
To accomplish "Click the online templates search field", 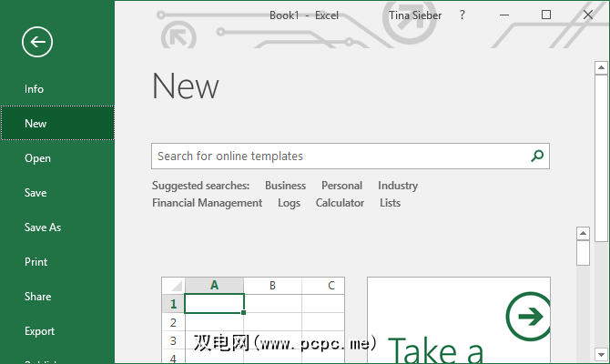I will pyautogui.click(x=337, y=157).
